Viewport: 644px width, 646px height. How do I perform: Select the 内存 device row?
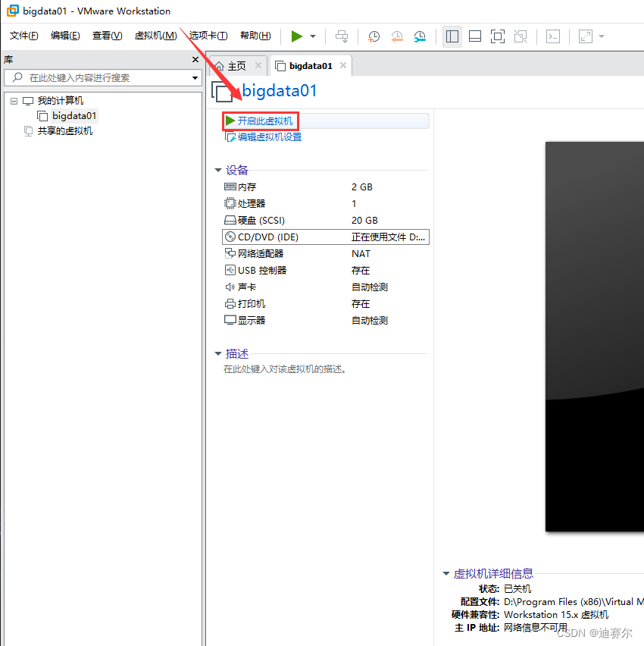325,187
